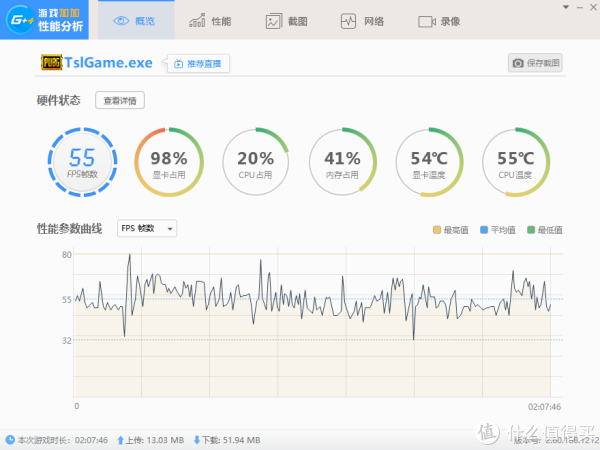The height and width of the screenshot is (450, 600).
Task: Click the 55 FPS帧数 gauge
Action: coord(82,162)
